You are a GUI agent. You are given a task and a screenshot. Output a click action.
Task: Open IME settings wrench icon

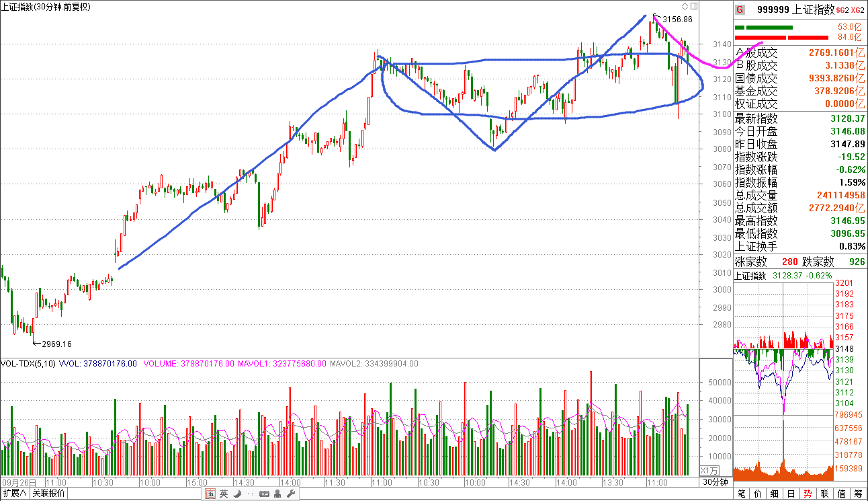click(x=291, y=494)
